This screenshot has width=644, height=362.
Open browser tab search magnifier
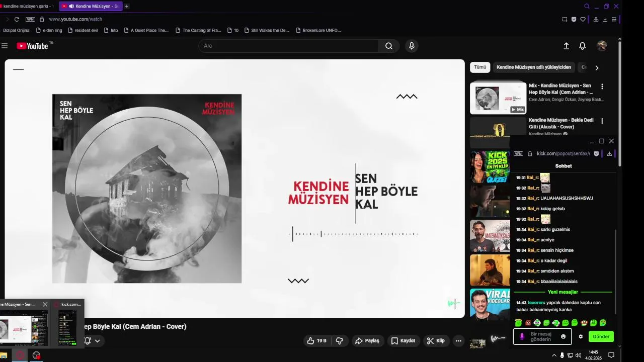[x=587, y=6]
